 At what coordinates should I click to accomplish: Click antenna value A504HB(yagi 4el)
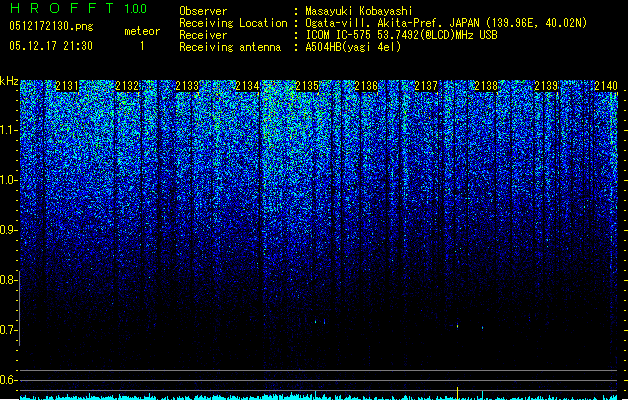click(x=353, y=47)
